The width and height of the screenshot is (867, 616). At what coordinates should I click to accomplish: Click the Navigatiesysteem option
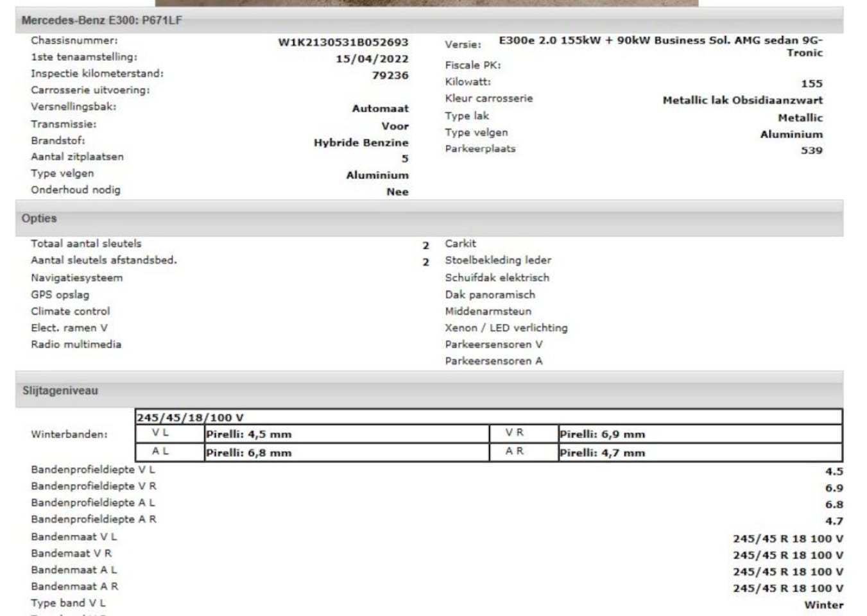tap(76, 278)
